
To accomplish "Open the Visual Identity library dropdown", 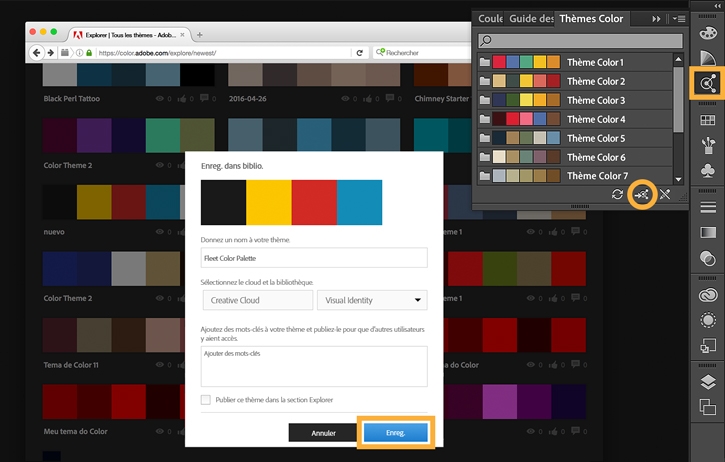I will click(372, 300).
